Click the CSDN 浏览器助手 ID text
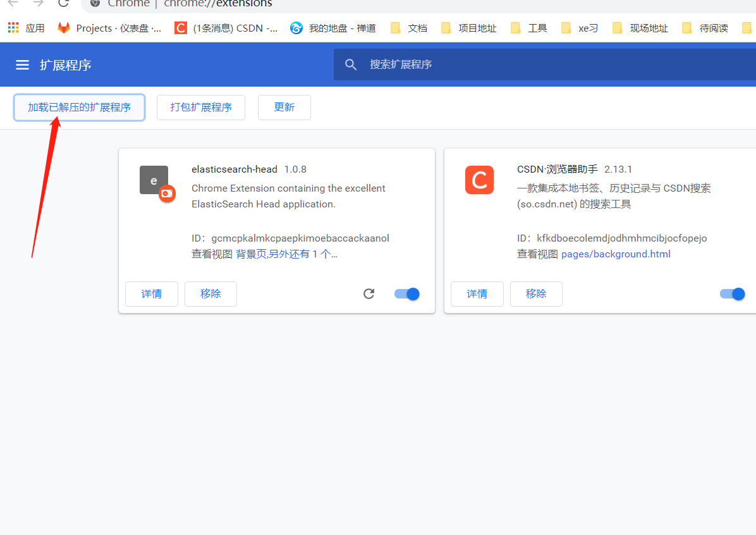Screen dimensions: 756x535 [612, 238]
